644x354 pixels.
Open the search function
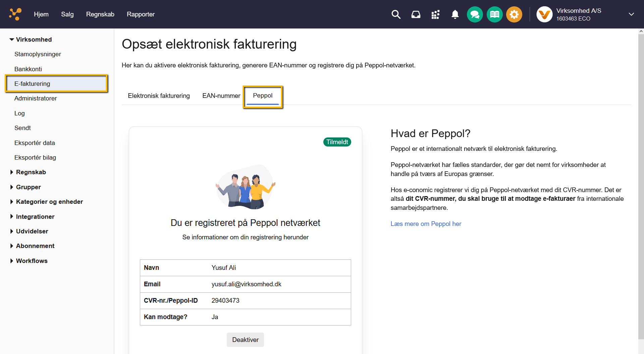click(x=396, y=14)
